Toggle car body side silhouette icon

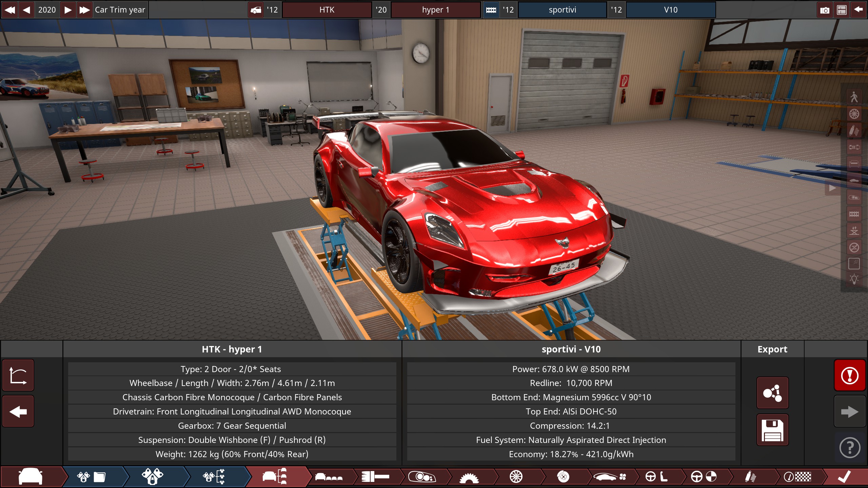click(x=854, y=180)
